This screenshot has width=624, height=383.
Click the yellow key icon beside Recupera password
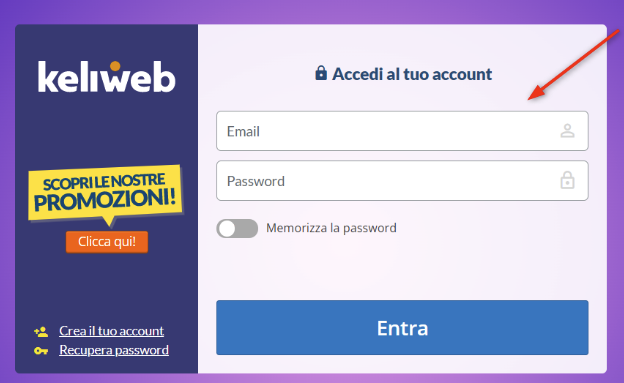[41, 350]
